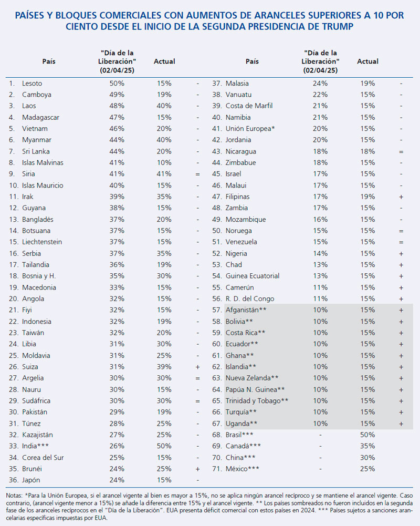Select Brasil's 50% current tariff value
The image size is (420, 526).
(367, 435)
